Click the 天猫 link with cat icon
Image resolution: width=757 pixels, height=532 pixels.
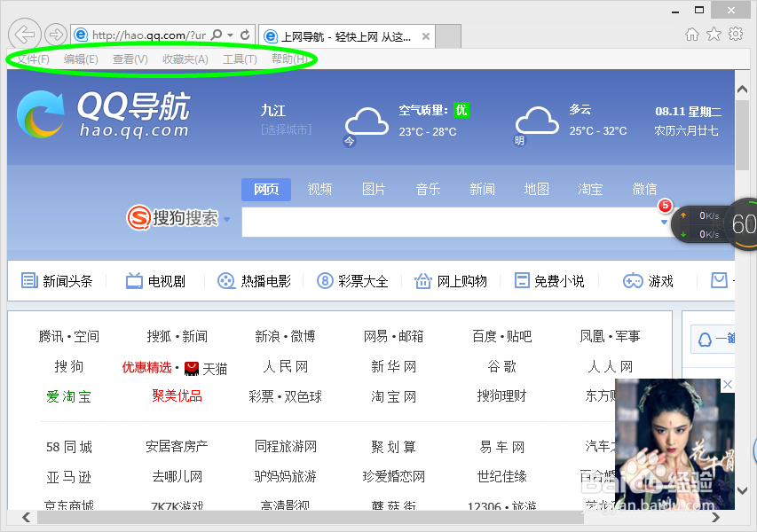[206, 369]
